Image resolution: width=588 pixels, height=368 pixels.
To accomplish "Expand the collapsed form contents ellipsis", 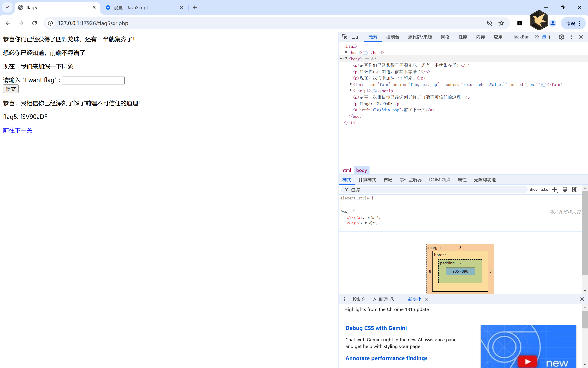I will (x=544, y=85).
